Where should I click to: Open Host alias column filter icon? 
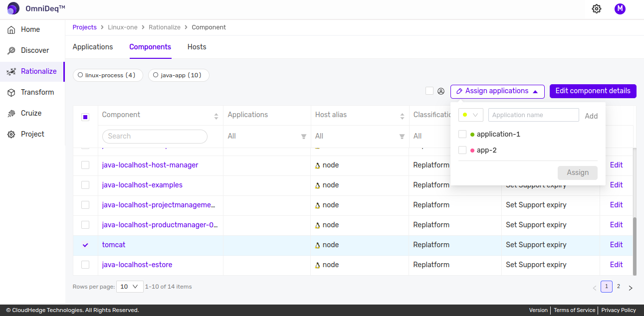[402, 137]
